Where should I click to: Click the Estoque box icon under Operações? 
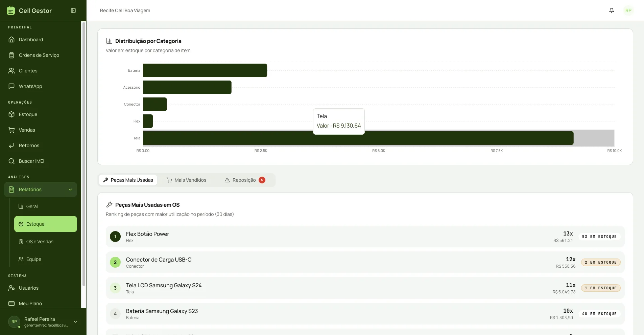coord(11,114)
